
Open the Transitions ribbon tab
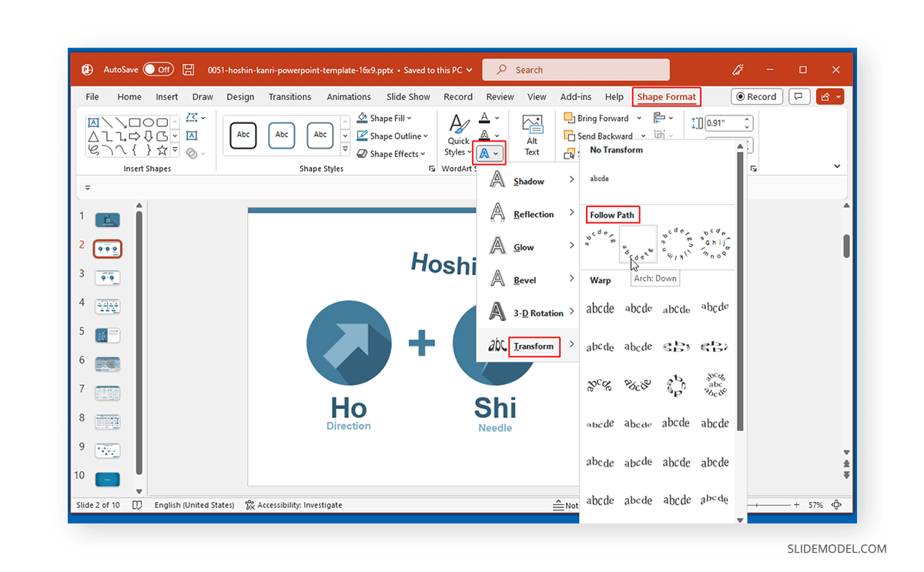click(290, 97)
